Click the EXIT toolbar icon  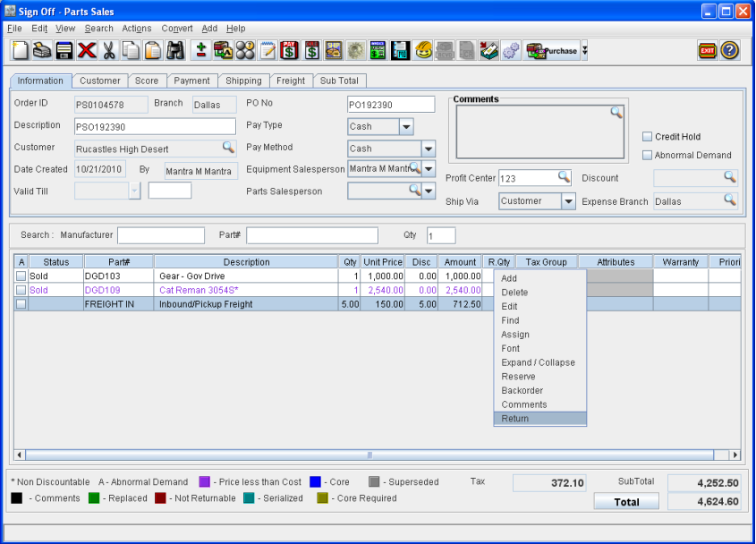point(708,50)
